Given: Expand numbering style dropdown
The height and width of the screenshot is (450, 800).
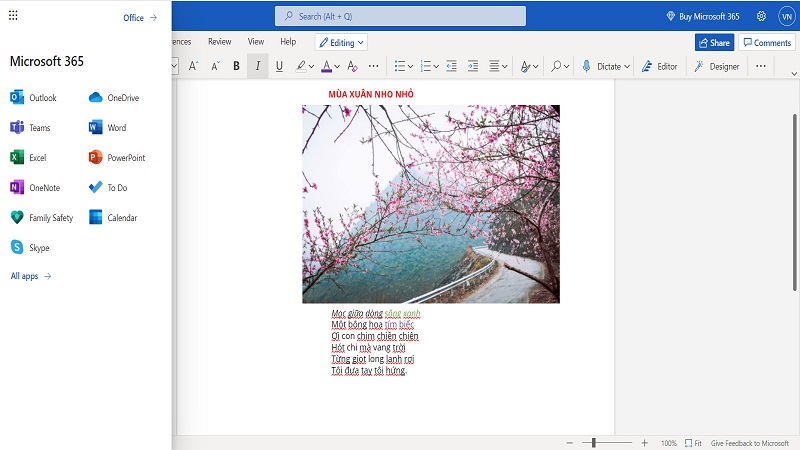Looking at the screenshot, I should (x=436, y=66).
